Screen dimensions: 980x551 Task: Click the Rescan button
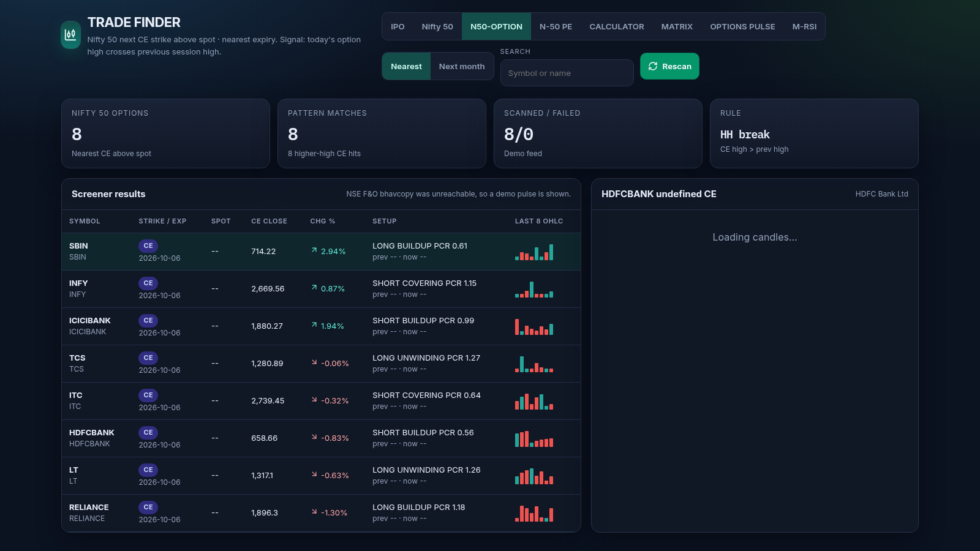pos(669,66)
